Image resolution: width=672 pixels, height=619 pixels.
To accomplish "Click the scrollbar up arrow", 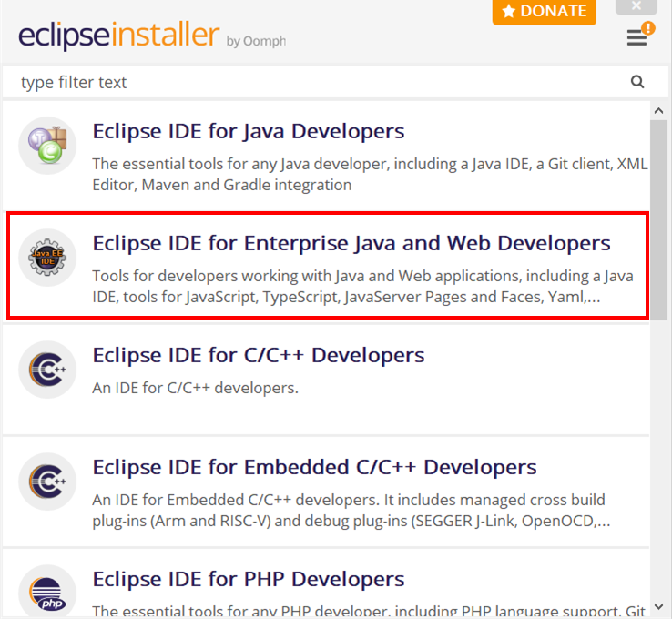I will click(x=658, y=111).
